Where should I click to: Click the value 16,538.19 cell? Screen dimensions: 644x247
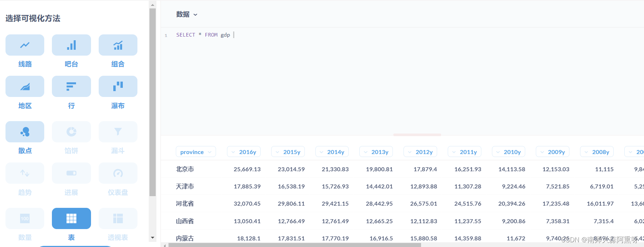(x=291, y=186)
